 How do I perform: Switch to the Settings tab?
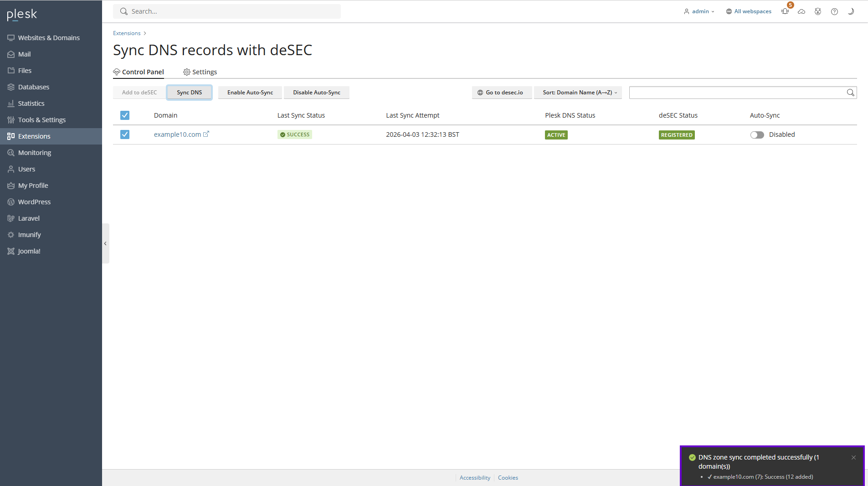(x=204, y=72)
